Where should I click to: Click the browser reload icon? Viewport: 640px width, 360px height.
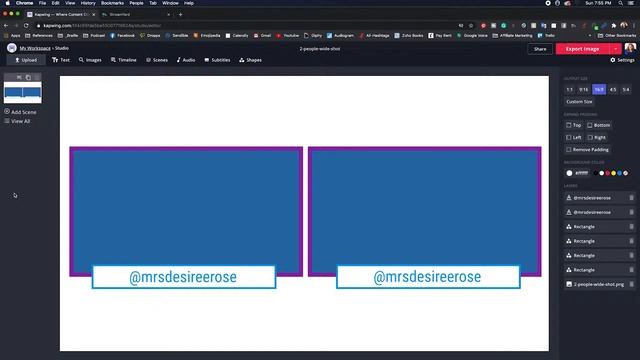(x=26, y=25)
